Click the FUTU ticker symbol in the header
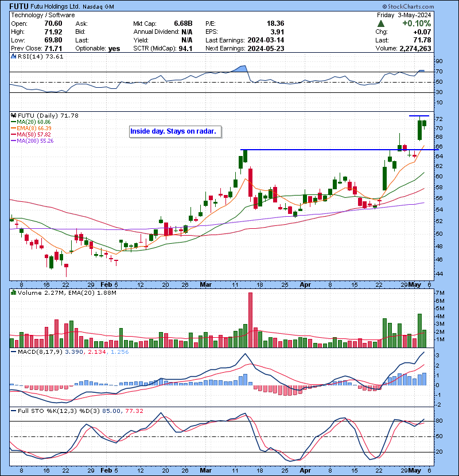 coord(19,6)
